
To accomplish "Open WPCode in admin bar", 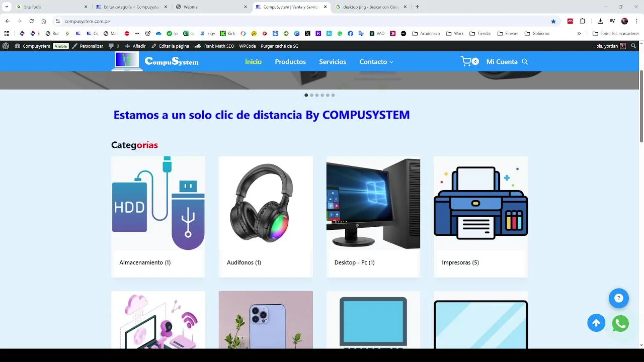I will [248, 46].
